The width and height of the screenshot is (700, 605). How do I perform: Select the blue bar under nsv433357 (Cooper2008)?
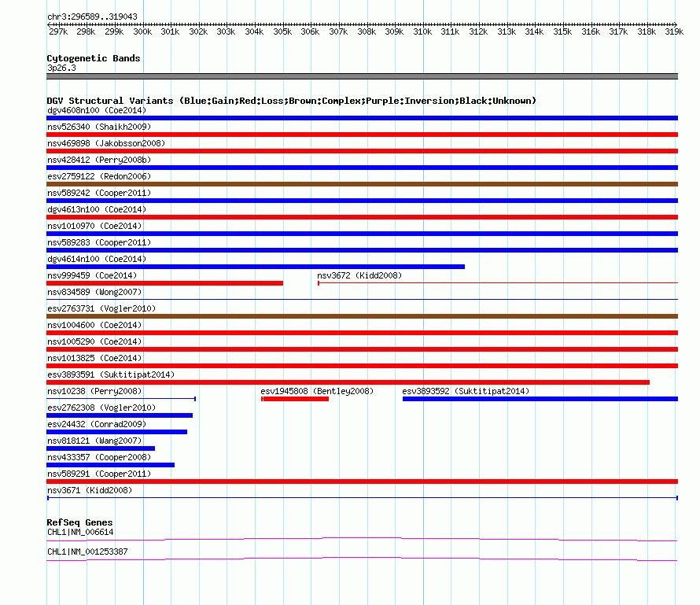click(x=110, y=465)
